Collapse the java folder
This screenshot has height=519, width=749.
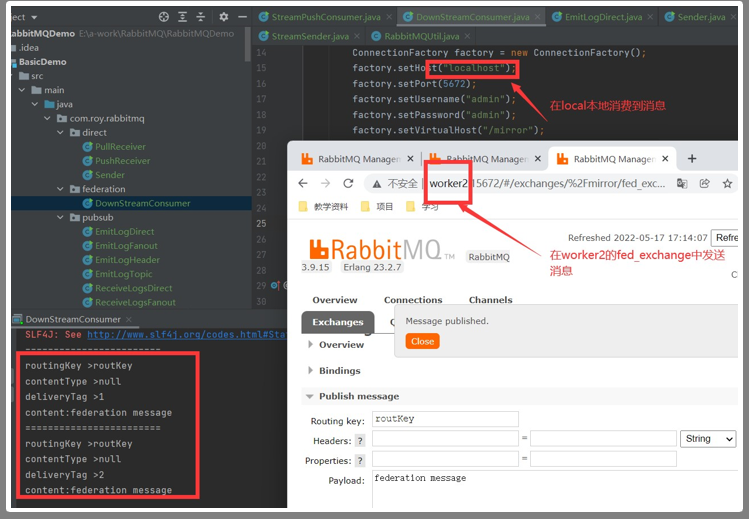35,104
